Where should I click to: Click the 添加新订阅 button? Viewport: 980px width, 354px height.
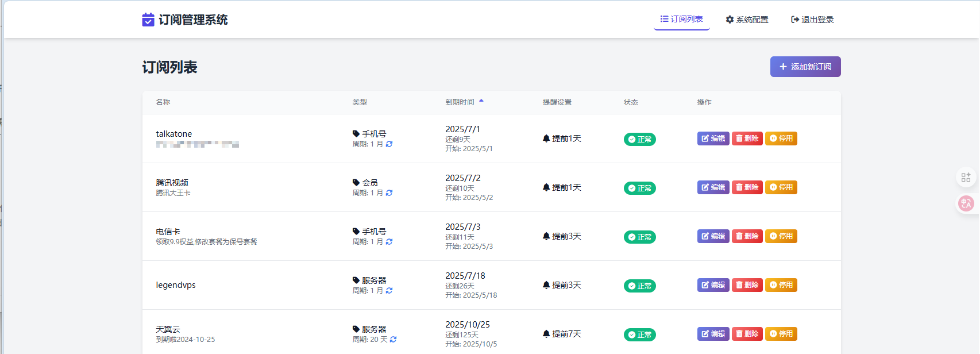805,67
